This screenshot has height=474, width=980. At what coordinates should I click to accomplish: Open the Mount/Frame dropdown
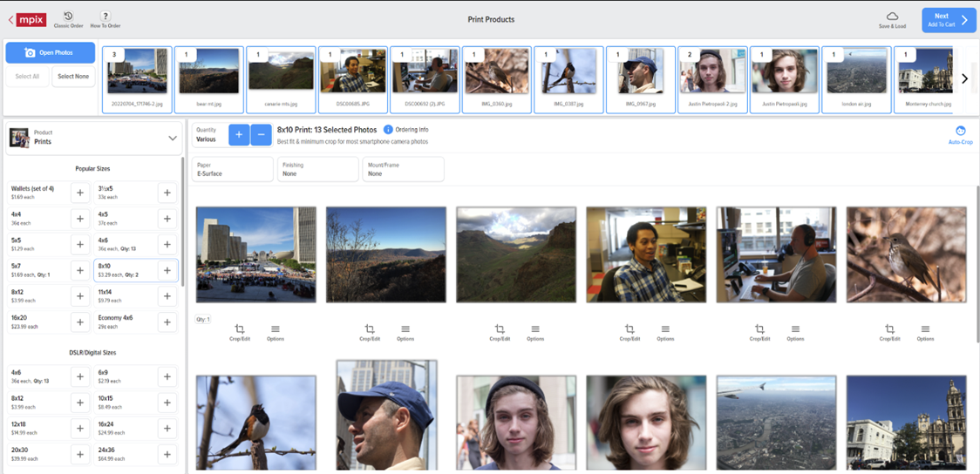click(403, 169)
